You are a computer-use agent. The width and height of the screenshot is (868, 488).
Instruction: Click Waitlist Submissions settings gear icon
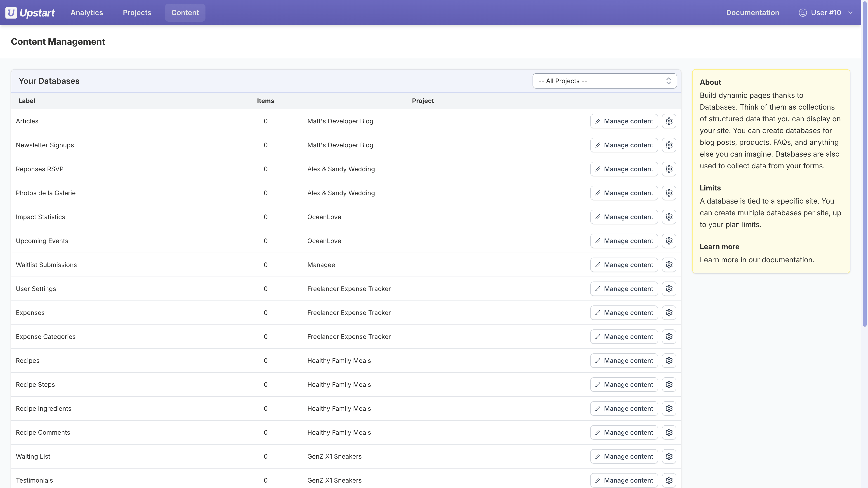click(x=669, y=265)
